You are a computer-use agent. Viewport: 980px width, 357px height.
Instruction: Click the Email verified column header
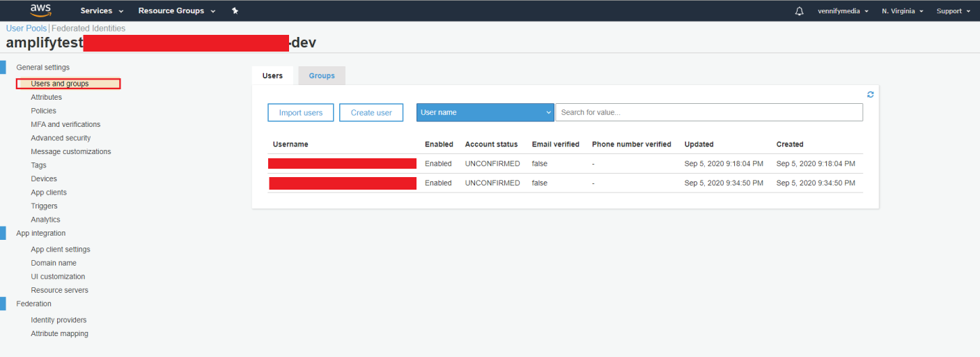556,144
